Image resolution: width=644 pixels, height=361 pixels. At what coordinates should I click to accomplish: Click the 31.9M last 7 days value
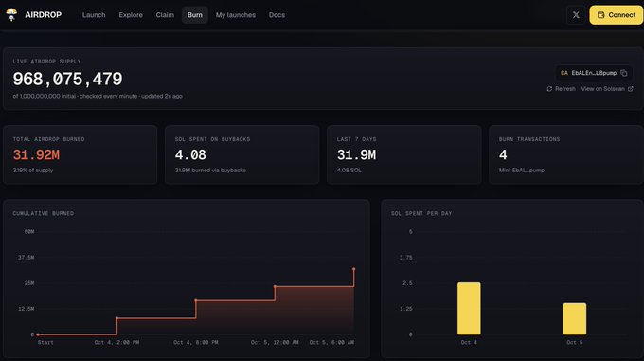pyautogui.click(x=356, y=154)
